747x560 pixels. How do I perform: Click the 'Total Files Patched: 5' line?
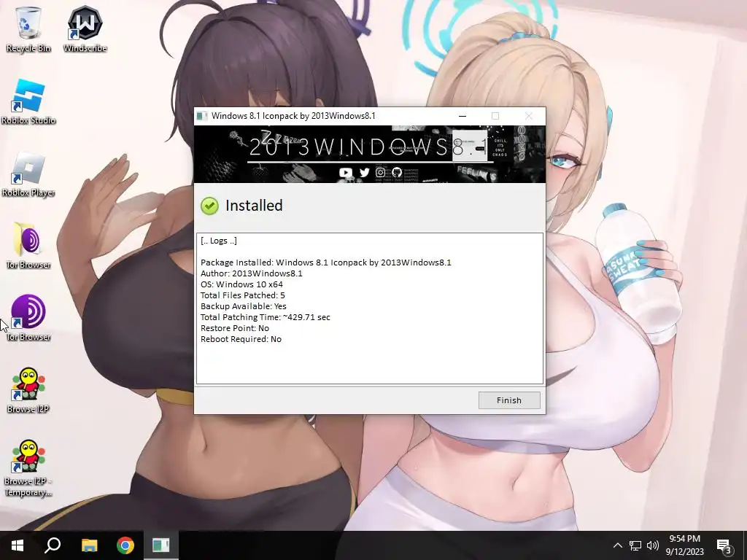click(x=242, y=295)
